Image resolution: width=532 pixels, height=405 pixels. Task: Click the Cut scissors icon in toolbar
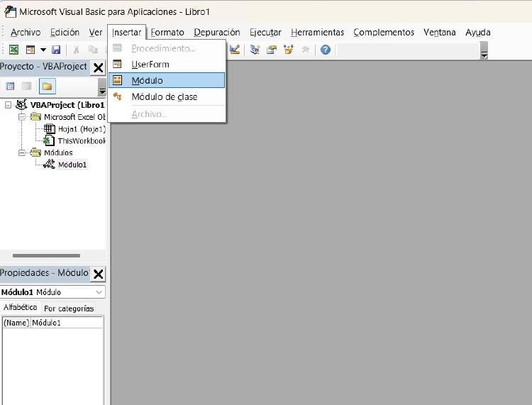(77, 50)
